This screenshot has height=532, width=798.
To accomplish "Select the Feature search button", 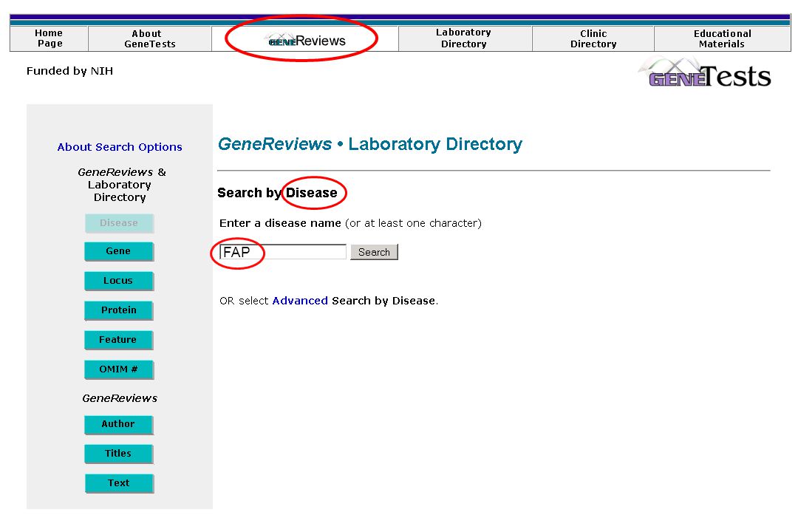I will pyautogui.click(x=118, y=340).
